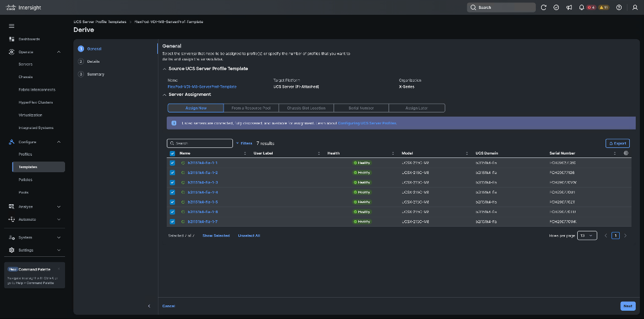Open the notifications bell icon

click(581, 8)
